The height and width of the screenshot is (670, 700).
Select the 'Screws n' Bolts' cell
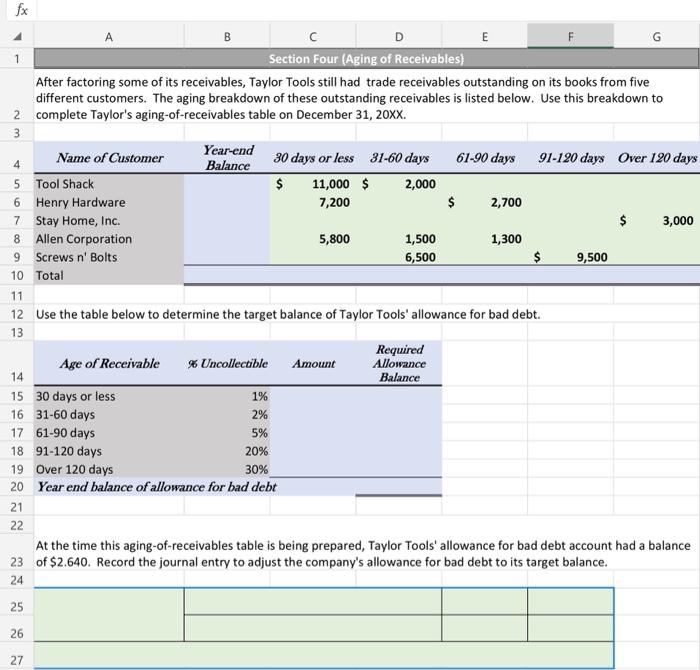click(x=109, y=257)
